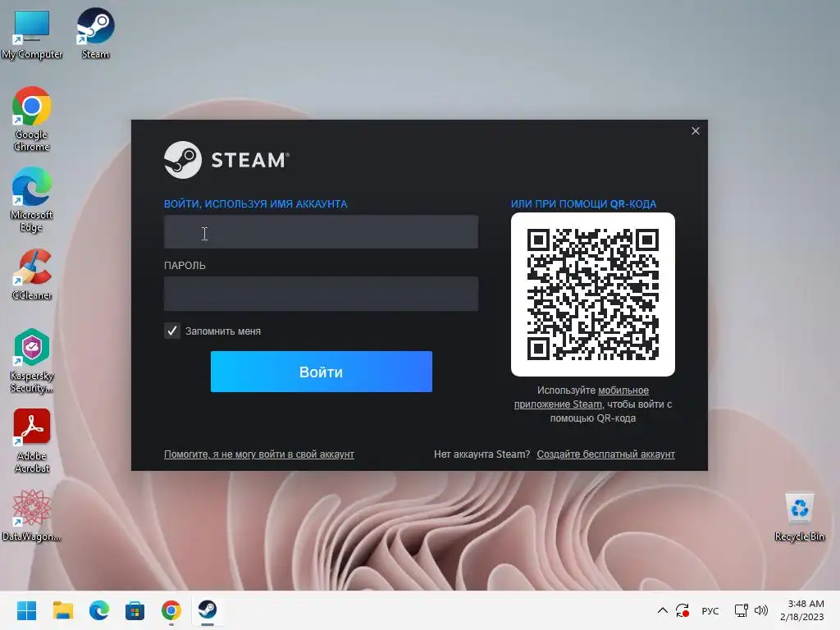Switch to Chrome in the taskbar
The height and width of the screenshot is (630, 840).
(x=171, y=610)
